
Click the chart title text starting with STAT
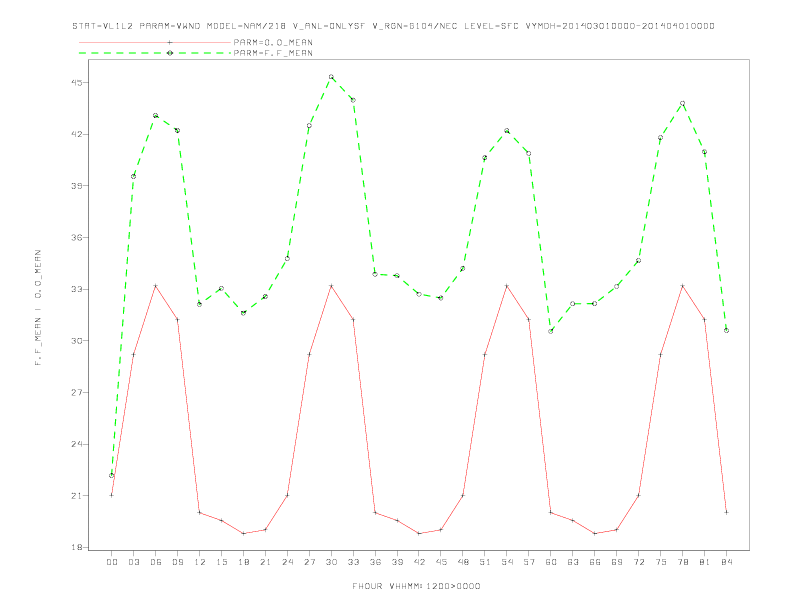(x=393, y=26)
